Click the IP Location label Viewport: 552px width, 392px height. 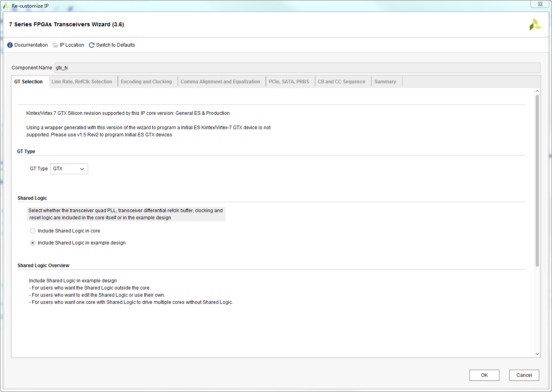(x=72, y=45)
